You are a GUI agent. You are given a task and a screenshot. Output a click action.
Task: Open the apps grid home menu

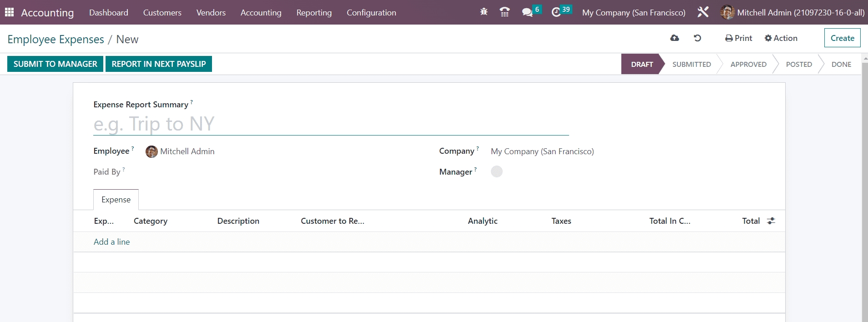[x=9, y=12]
